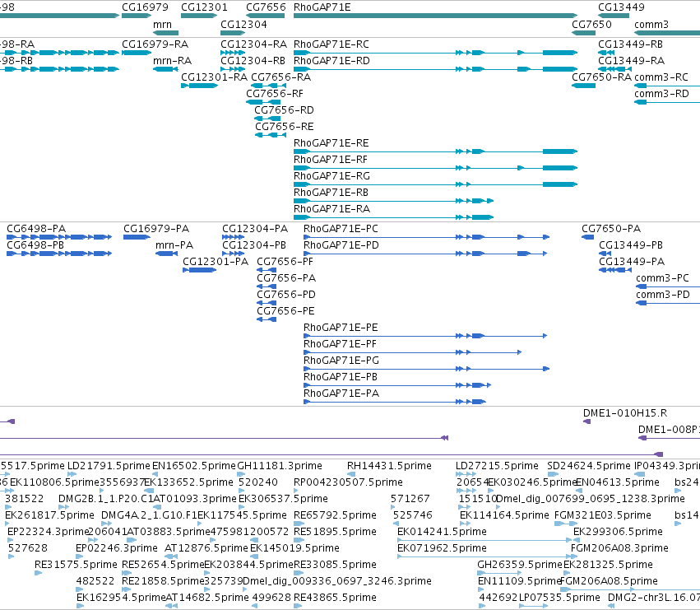Select EST LP07535.5prime label
This screenshot has height=610, width=700.
[559, 598]
